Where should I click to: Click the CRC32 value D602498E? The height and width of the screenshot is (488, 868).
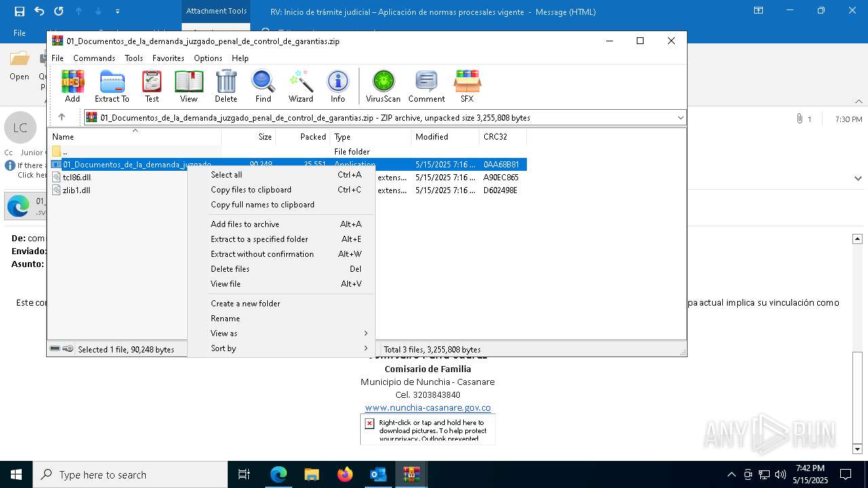click(x=500, y=190)
